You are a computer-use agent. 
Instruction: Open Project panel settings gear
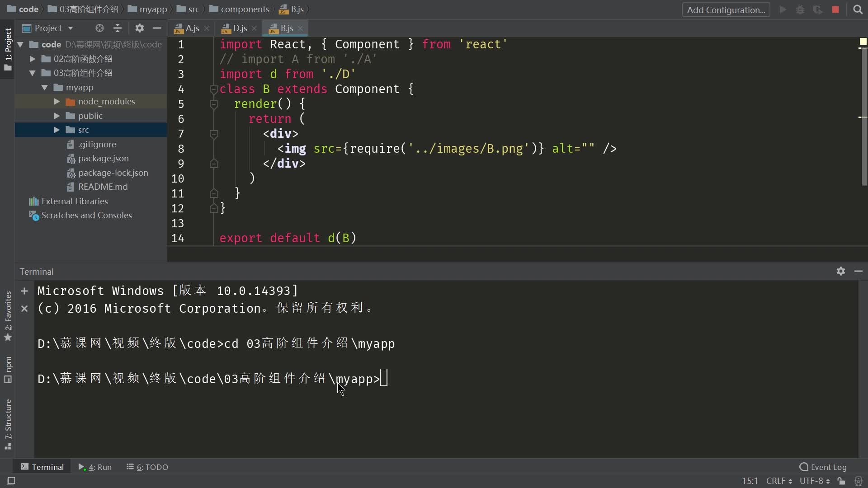point(139,28)
